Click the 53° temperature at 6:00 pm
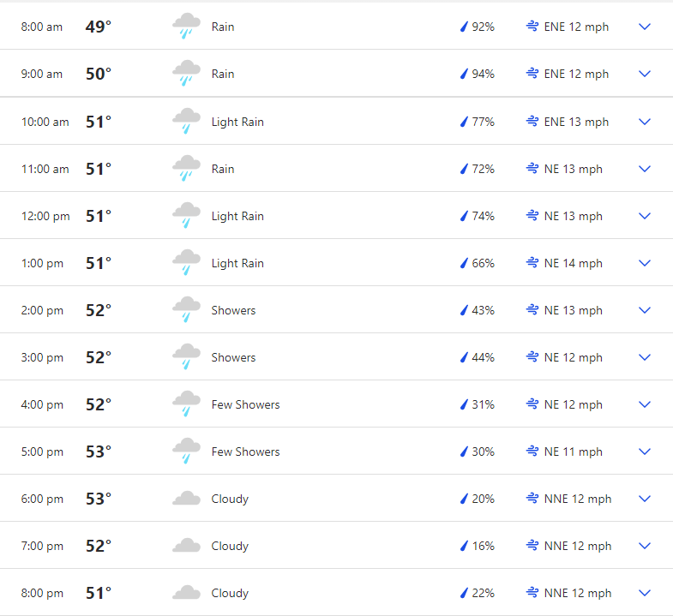 99,499
